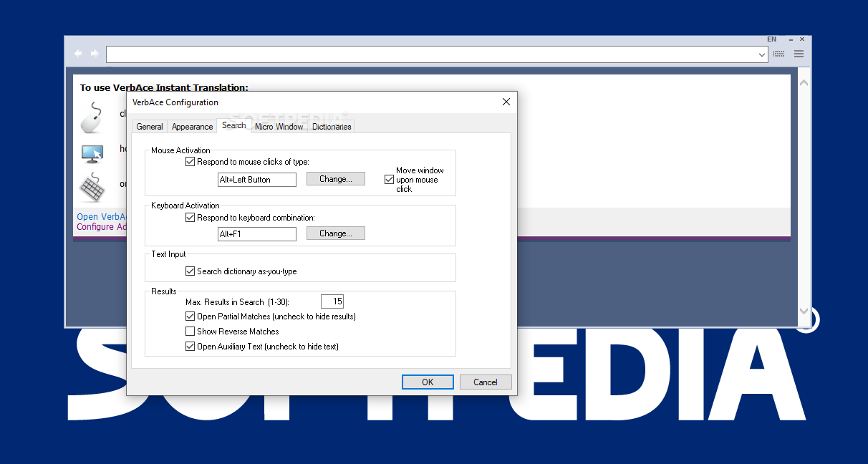Click 'To use VerbAce Instant Translation:' heading
The height and width of the screenshot is (464, 868).
(164, 88)
